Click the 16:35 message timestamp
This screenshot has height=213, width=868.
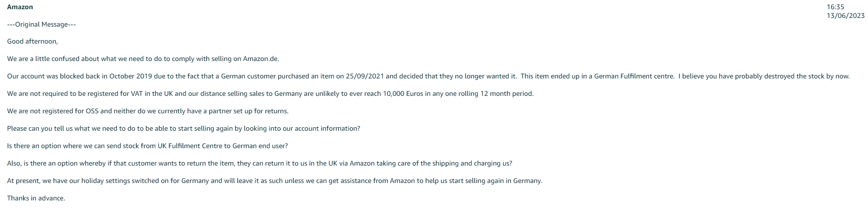coord(836,7)
